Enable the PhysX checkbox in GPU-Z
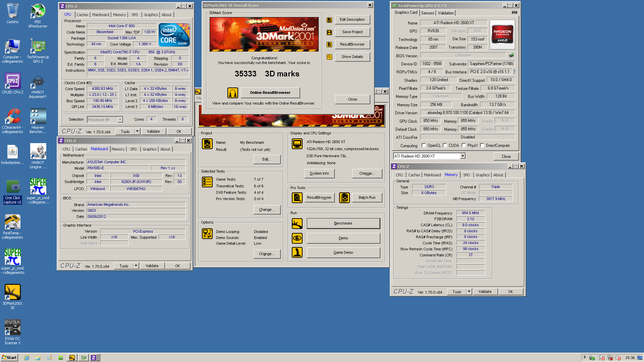Screen dimensions: 644x362 464,145
